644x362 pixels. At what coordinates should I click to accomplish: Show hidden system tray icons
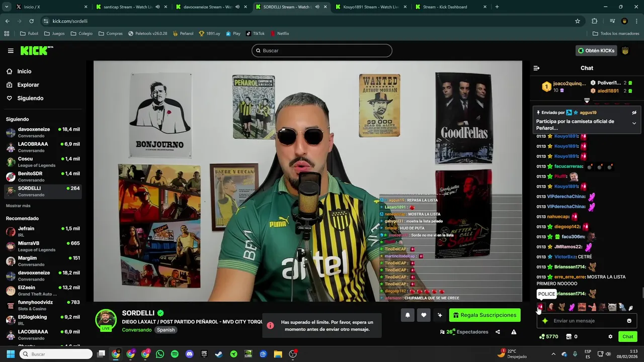pyautogui.click(x=553, y=354)
